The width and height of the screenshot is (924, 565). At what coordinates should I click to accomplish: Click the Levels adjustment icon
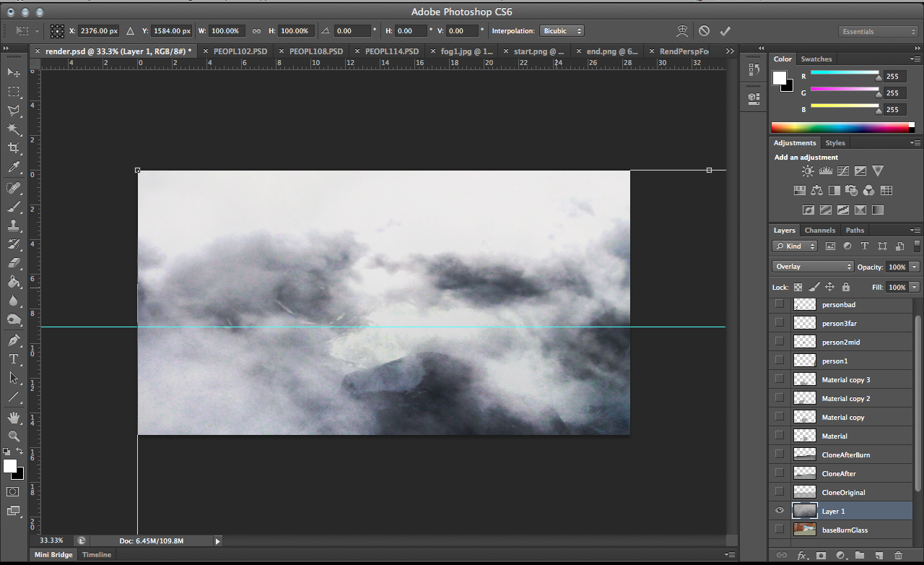(x=825, y=171)
